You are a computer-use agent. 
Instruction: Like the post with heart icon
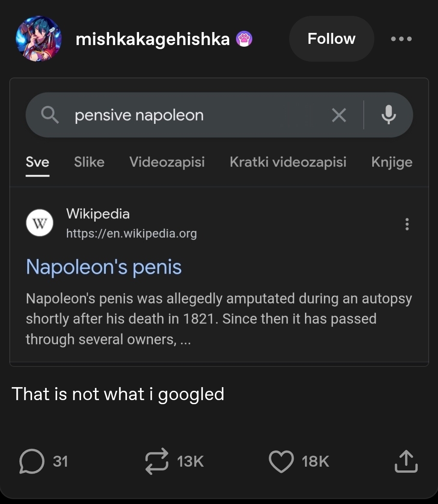pyautogui.click(x=281, y=461)
